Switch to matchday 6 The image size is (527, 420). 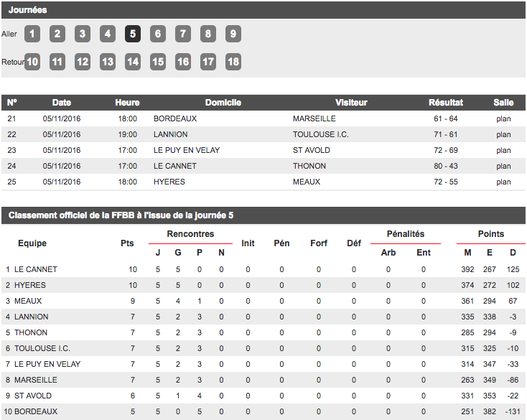[158, 34]
